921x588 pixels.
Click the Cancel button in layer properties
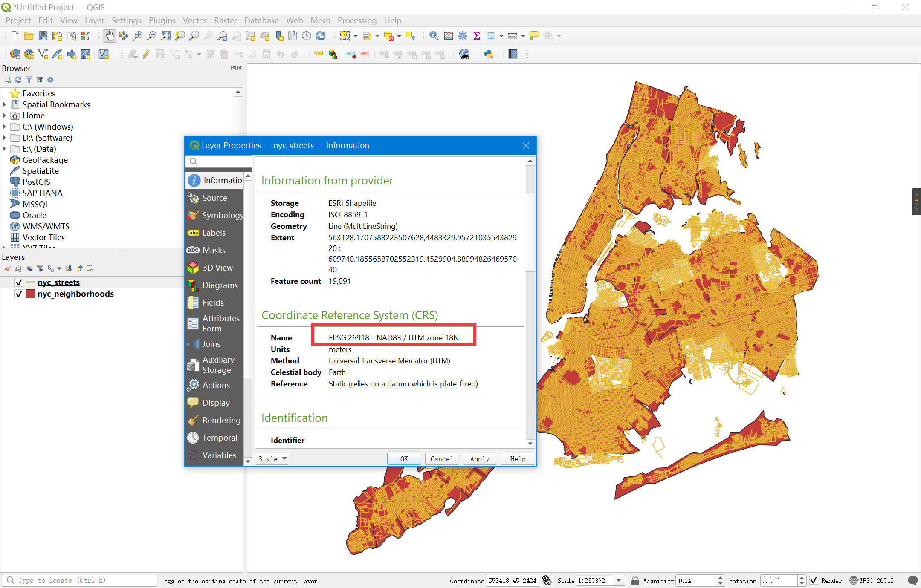coord(442,459)
